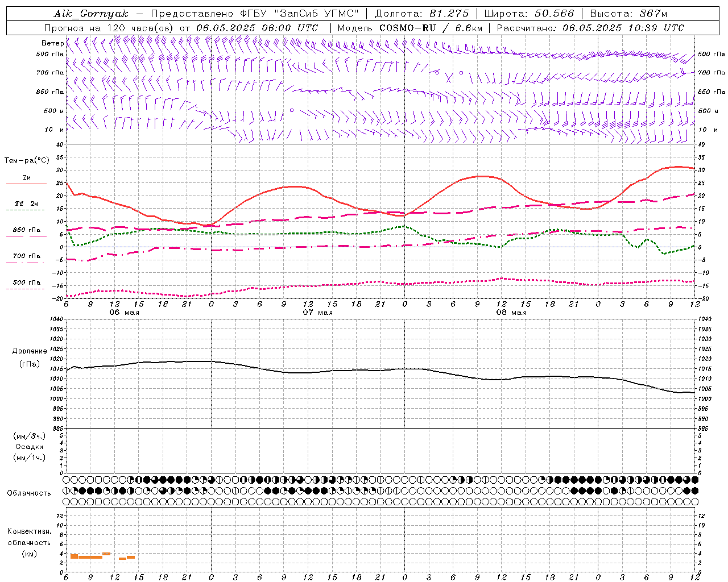Viewport: 728px width, 582px height.
Task: Click the Конвективн. облачность panel label
Action: 30,537
